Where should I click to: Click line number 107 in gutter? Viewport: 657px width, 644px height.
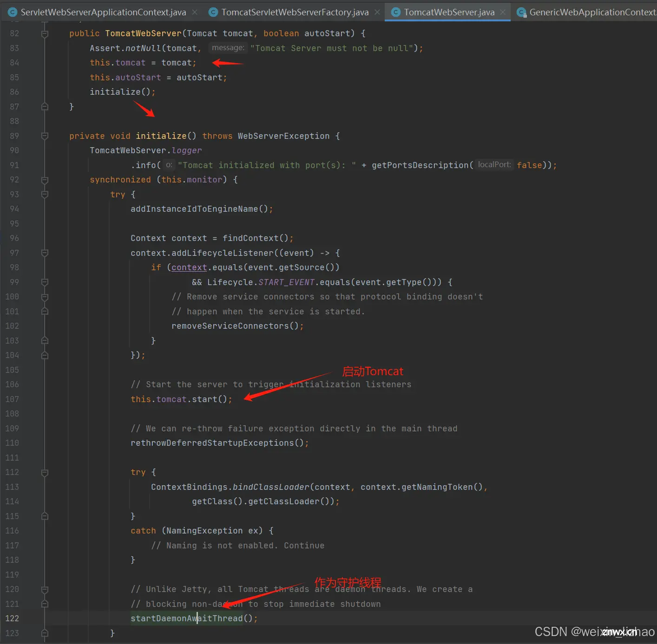12,399
